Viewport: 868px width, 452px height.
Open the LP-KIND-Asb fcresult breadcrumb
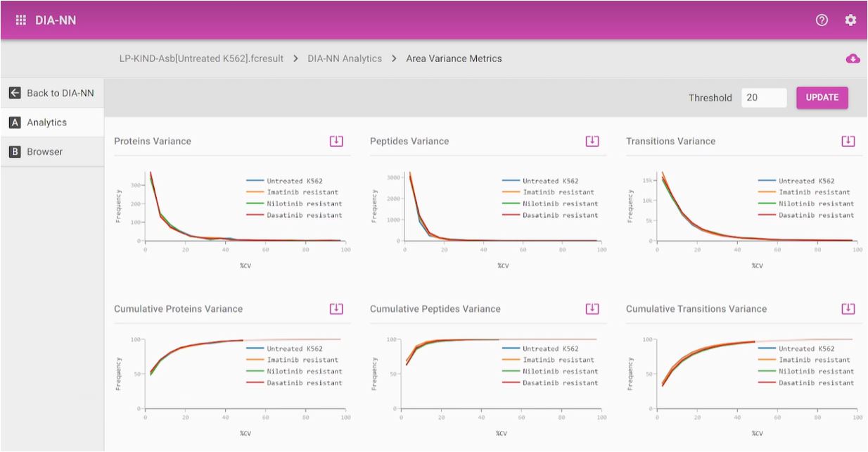(201, 58)
